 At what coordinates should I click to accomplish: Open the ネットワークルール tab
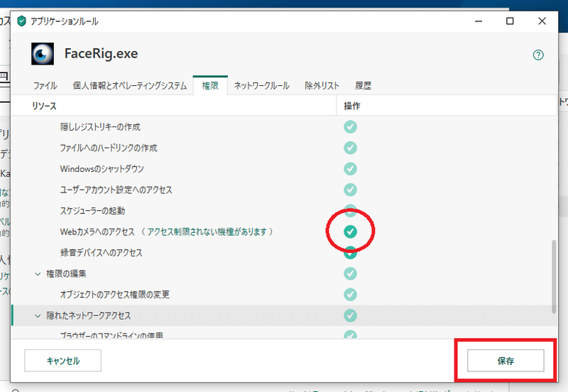click(261, 85)
